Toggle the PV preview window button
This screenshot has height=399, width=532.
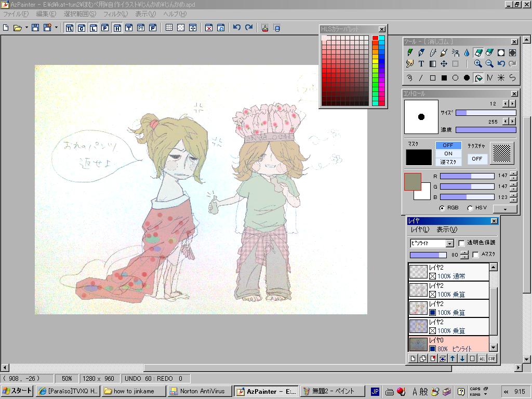click(x=141, y=28)
